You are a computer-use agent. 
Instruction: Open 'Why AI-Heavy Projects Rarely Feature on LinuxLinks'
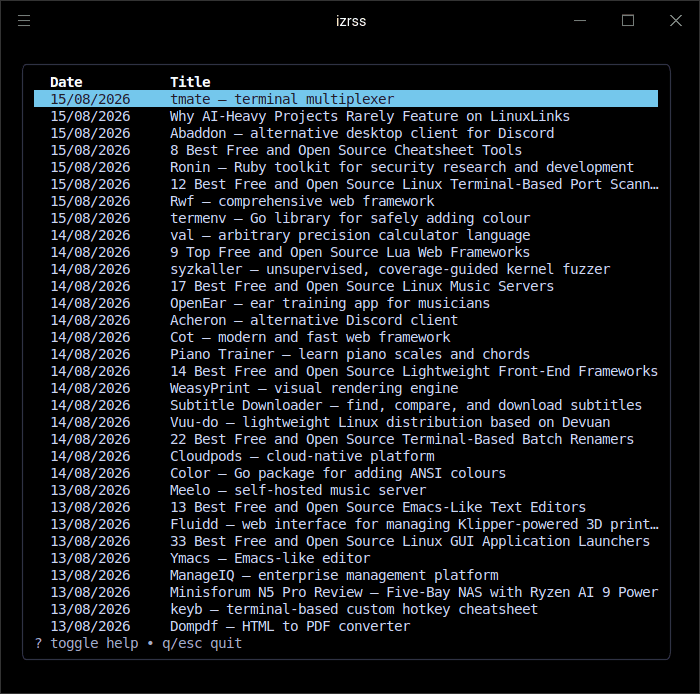click(x=346, y=116)
